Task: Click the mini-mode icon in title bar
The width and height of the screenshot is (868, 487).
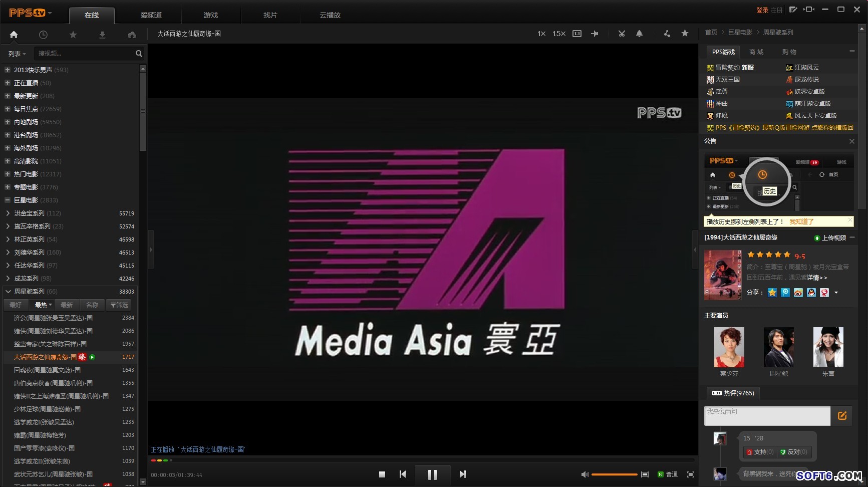Action: coord(809,10)
